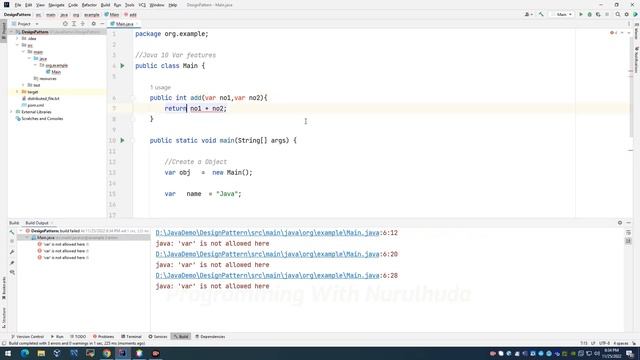Open the Refactor menu
This screenshot has width=640, height=360.
pos(89,5)
